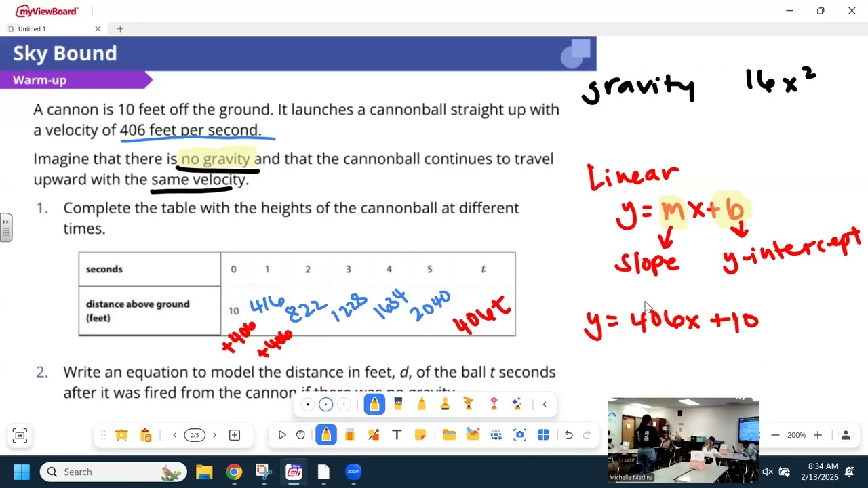Open the clipboard paste menu
The height and width of the screenshot is (488, 868).
coord(146,435)
